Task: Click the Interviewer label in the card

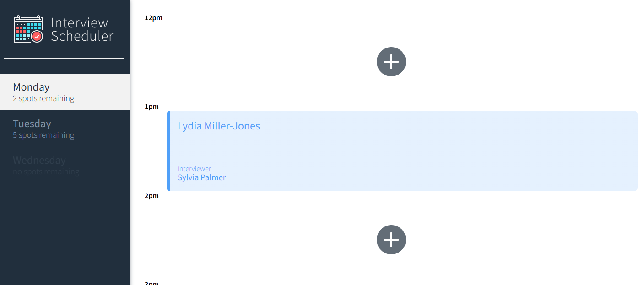Action: [195, 169]
